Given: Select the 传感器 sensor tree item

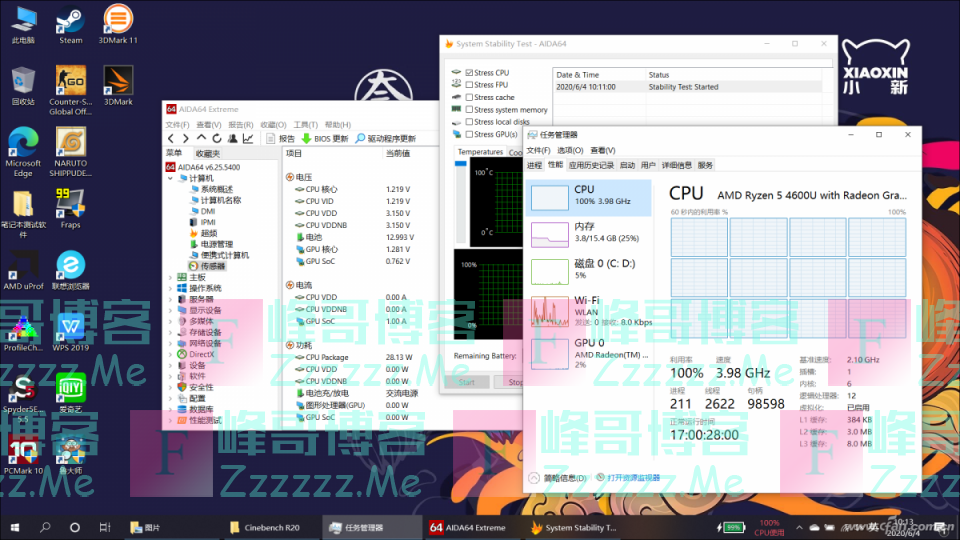Looking at the screenshot, I should click(207, 266).
